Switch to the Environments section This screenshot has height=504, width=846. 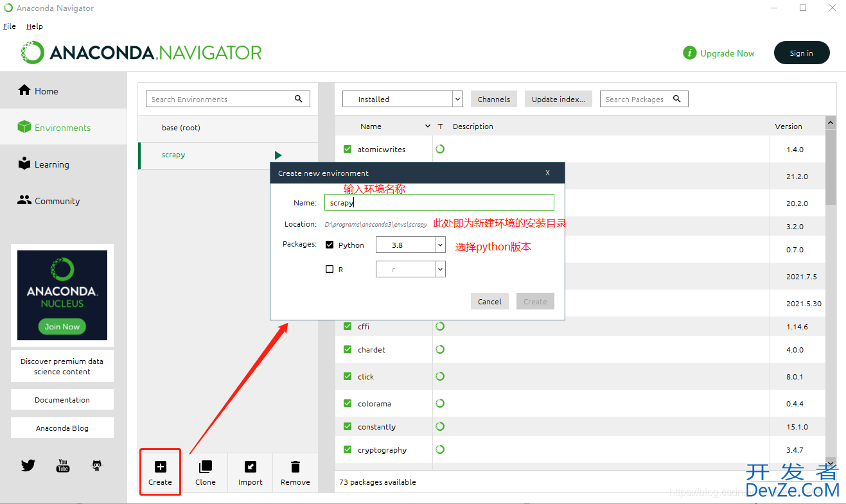[x=63, y=128]
